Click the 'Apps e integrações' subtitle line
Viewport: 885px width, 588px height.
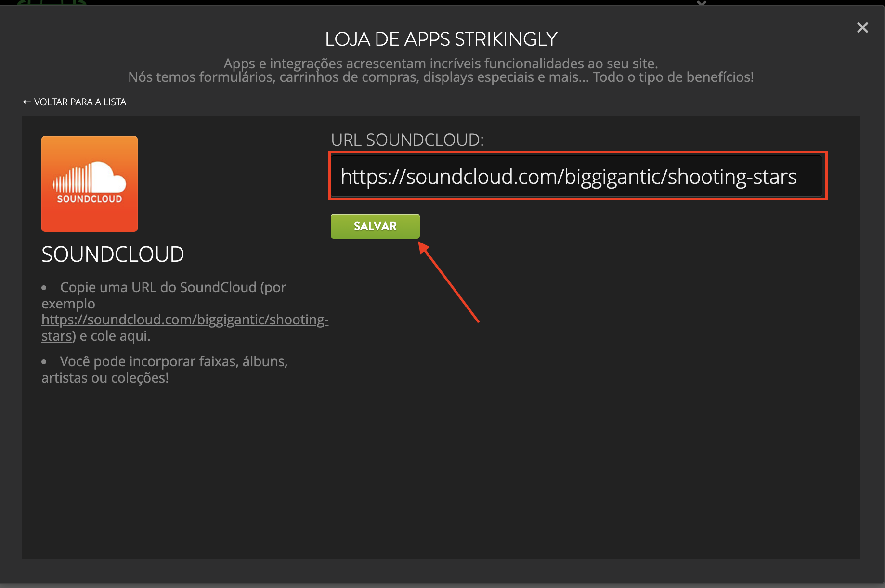(x=441, y=64)
